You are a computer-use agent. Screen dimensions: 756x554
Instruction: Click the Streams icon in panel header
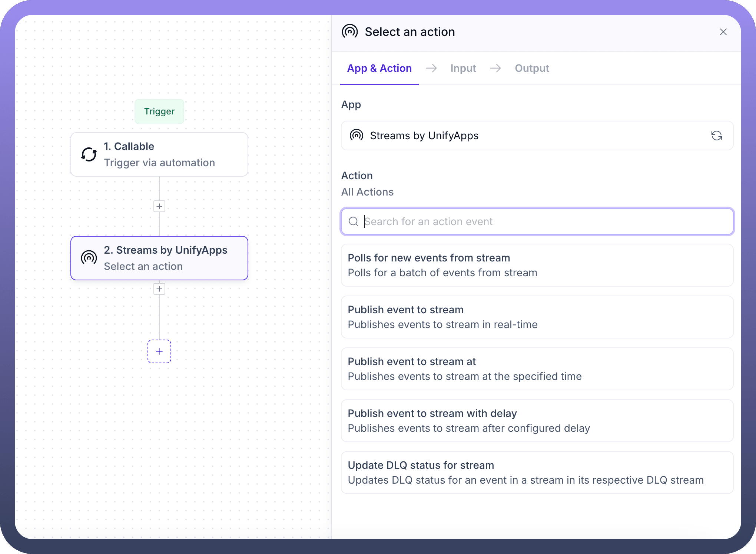349,32
